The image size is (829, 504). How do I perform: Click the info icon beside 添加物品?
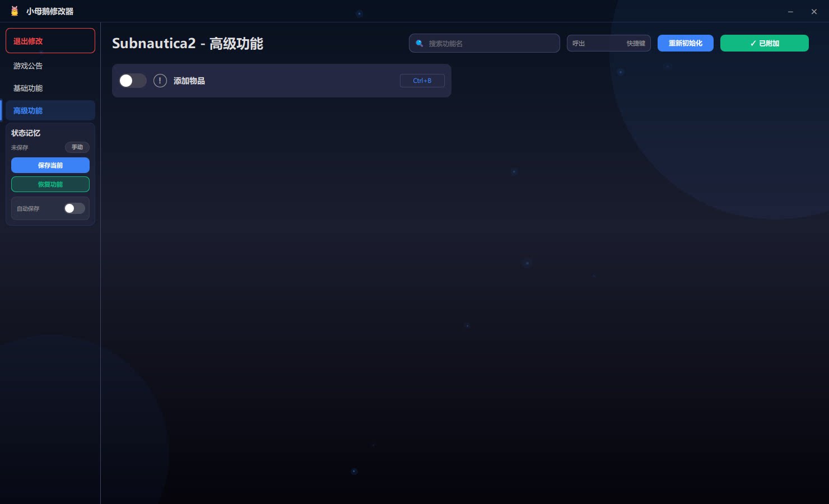coord(160,81)
